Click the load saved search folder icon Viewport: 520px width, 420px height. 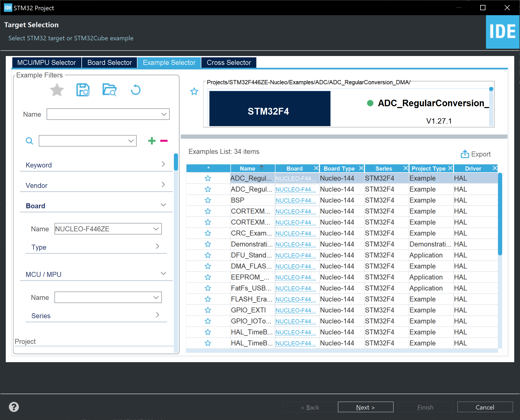click(109, 90)
